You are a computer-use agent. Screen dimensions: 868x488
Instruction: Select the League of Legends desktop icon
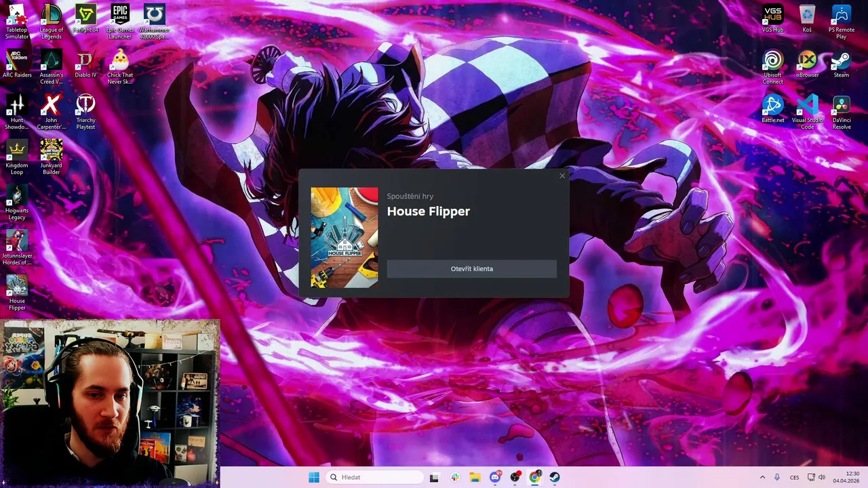52,22
